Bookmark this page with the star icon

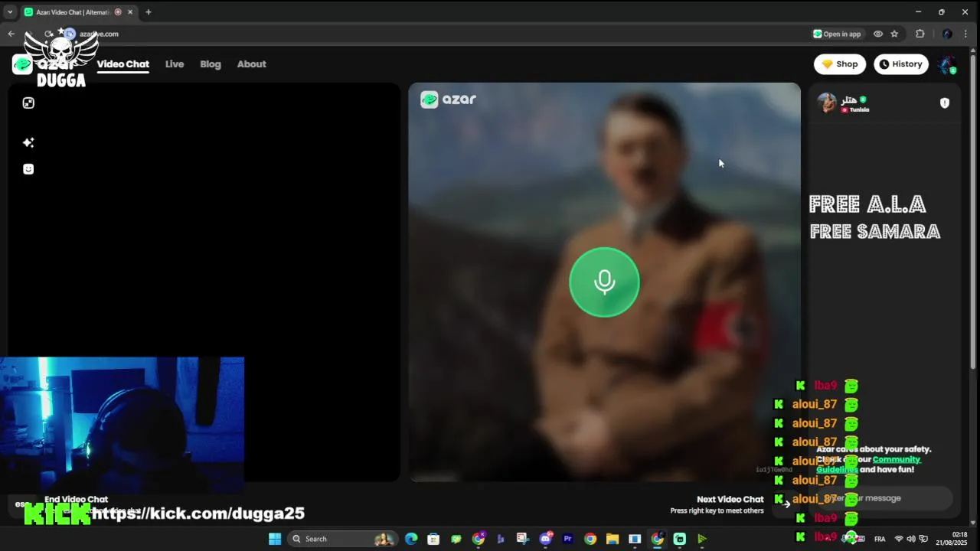[x=894, y=34]
